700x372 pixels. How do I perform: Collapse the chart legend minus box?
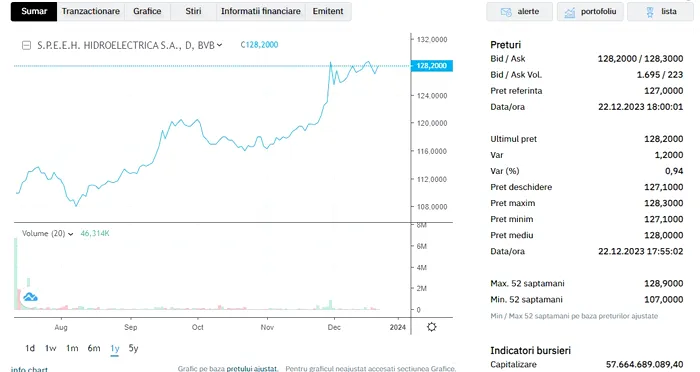pos(26,45)
